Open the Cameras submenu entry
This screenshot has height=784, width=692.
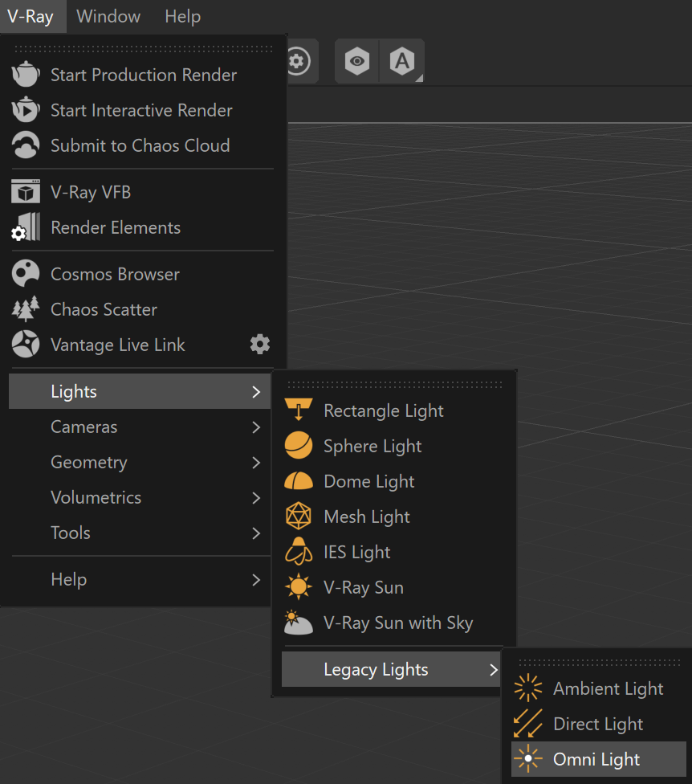140,427
